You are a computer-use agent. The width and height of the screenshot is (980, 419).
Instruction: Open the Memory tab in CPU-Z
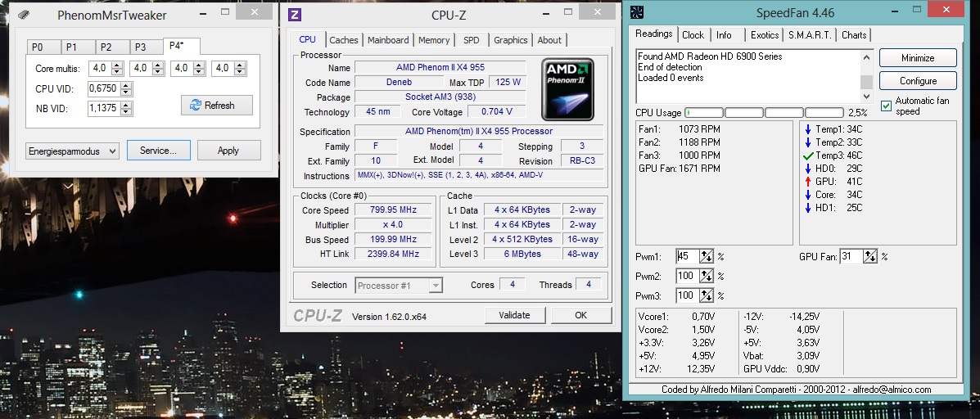click(x=434, y=40)
